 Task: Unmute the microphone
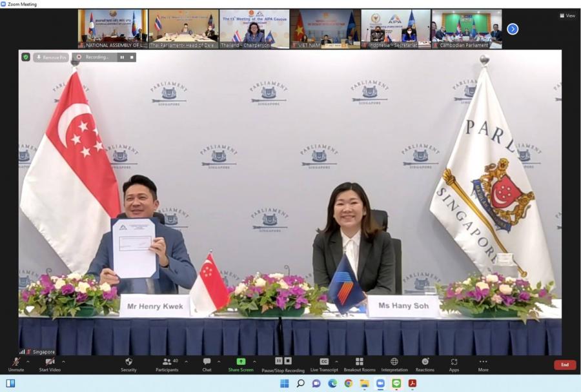coord(16,364)
